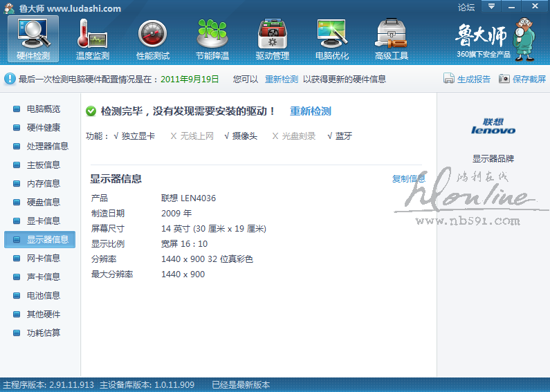
Task: Click the date 2011年9月19日
Action: tap(190, 80)
